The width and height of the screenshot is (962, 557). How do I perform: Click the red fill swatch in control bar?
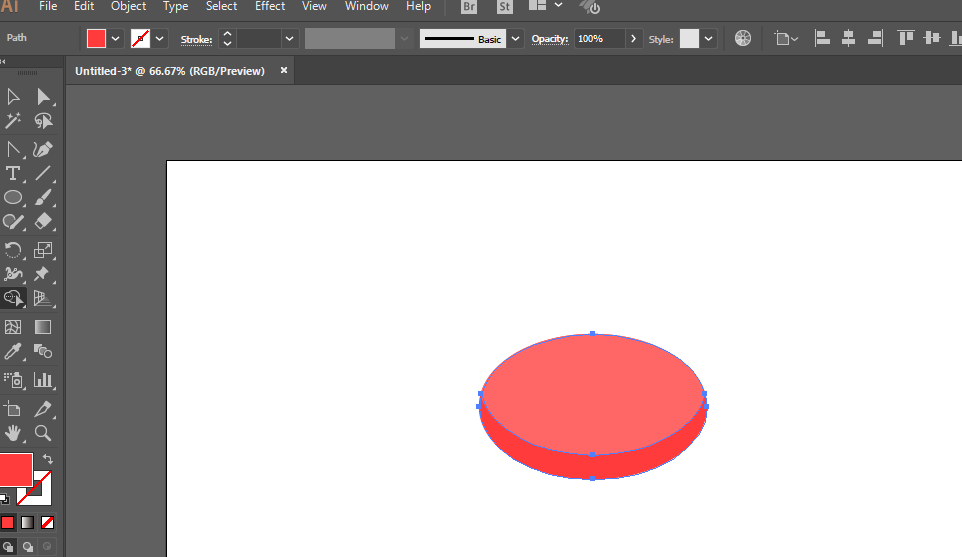click(96, 39)
